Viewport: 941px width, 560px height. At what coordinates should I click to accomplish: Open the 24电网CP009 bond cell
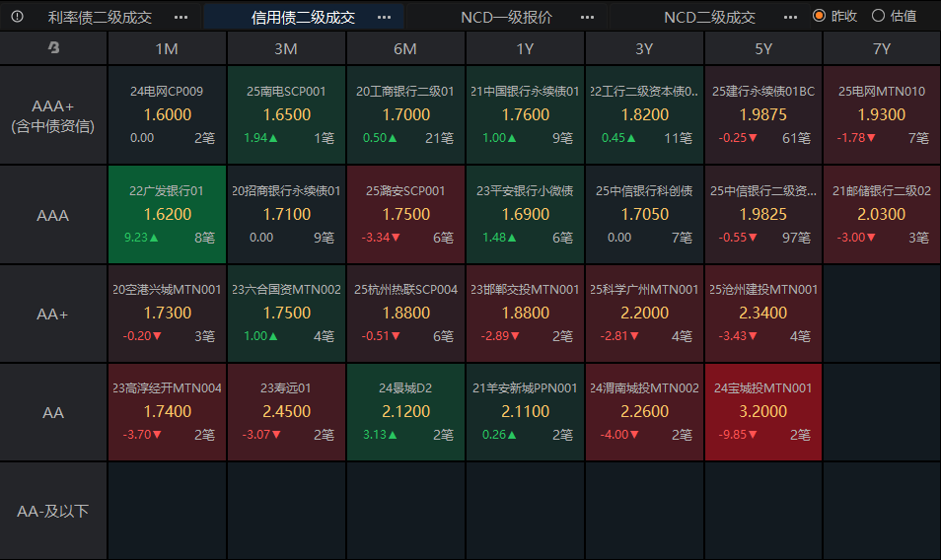[167, 115]
